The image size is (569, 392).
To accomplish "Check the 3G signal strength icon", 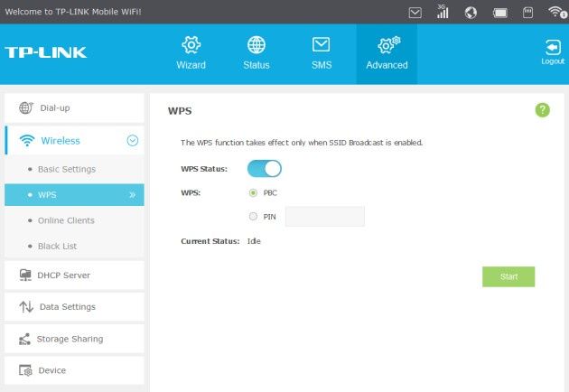I will click(x=443, y=12).
